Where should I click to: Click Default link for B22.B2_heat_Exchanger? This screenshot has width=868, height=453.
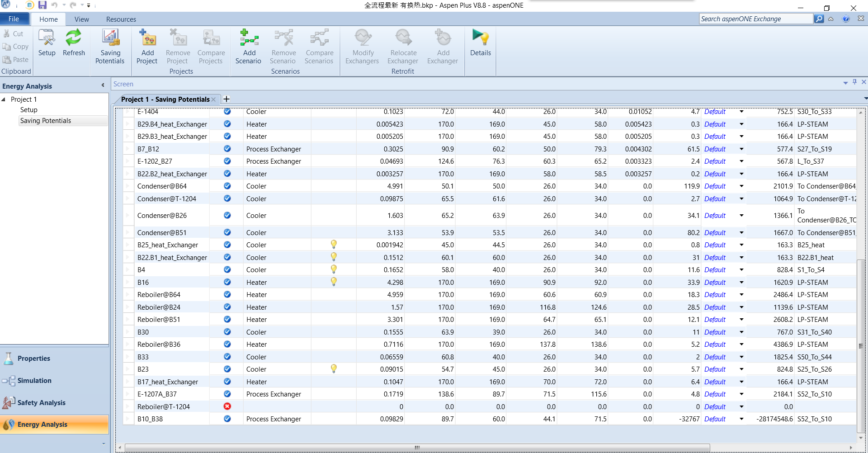pyautogui.click(x=715, y=174)
